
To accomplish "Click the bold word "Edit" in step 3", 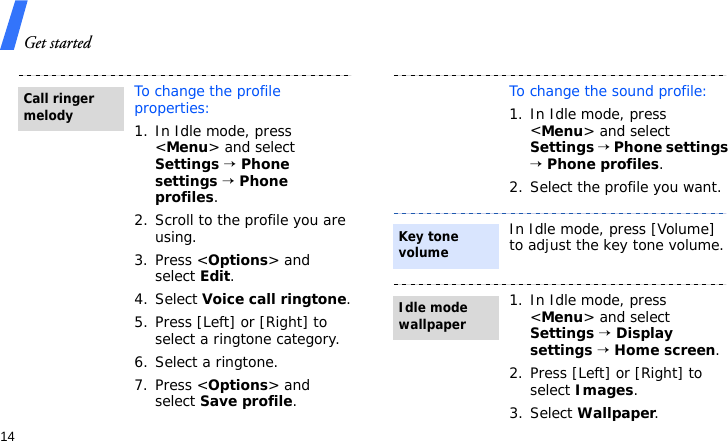I will point(216,277).
